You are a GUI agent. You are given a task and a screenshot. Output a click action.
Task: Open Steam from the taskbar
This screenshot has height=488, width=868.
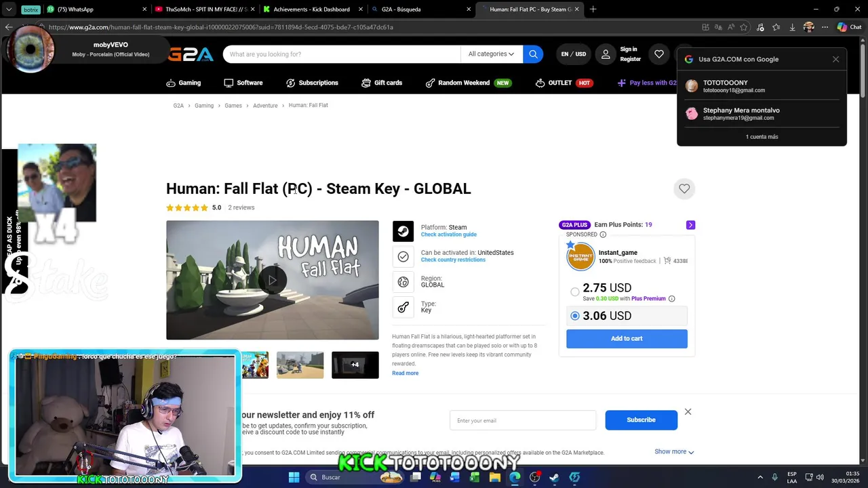coord(554,477)
